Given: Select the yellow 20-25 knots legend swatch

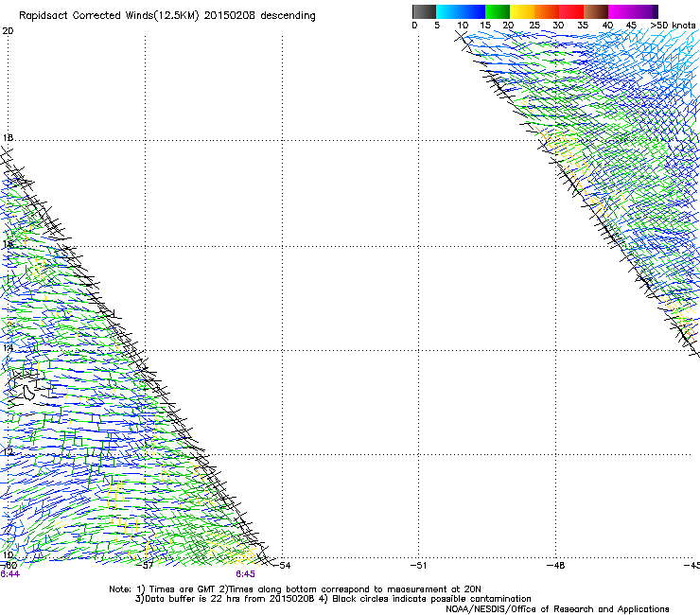Looking at the screenshot, I should 522,11.
